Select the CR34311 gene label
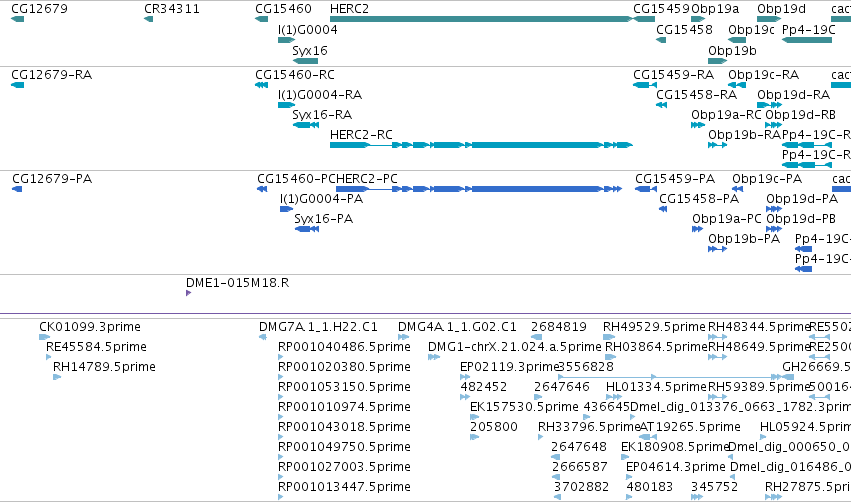The height and width of the screenshot is (502, 851). (172, 9)
